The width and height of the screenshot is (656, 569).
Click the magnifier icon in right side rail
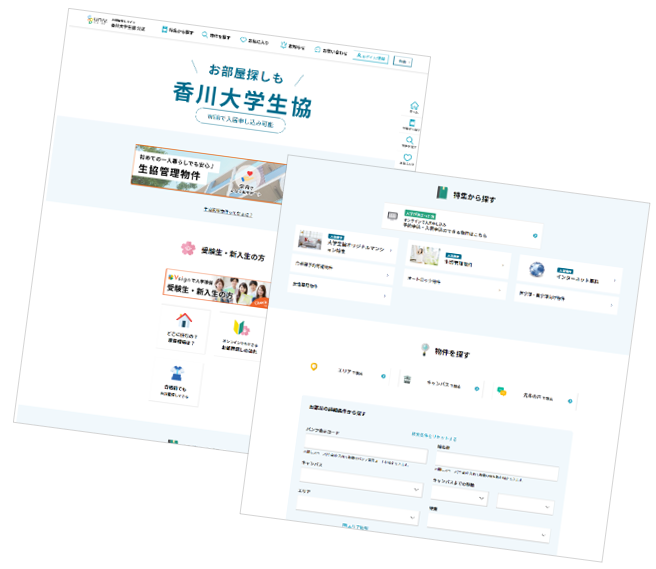tap(410, 141)
